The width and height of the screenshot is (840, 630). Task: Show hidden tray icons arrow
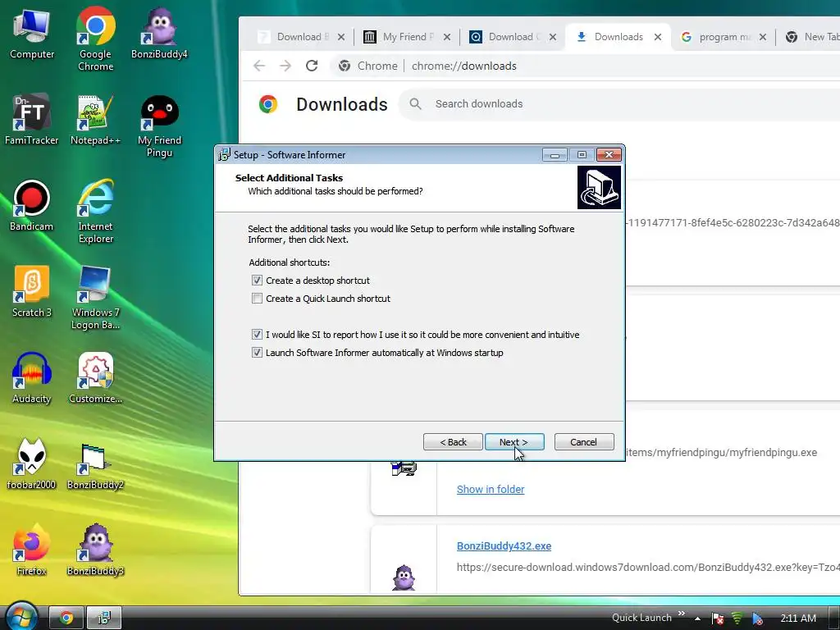click(x=697, y=619)
